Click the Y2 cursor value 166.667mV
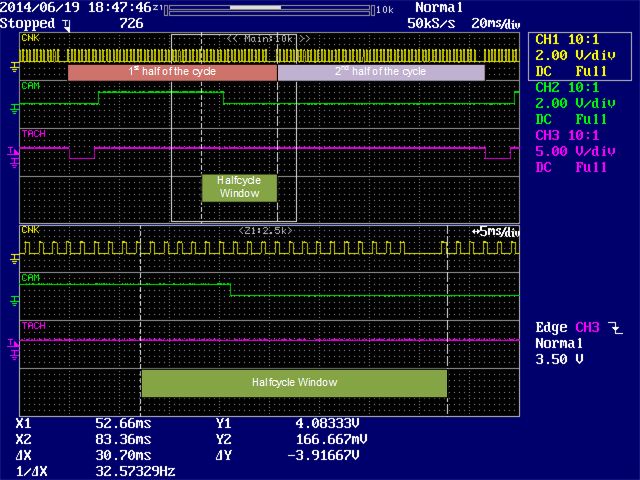The image size is (640, 480). point(331,440)
